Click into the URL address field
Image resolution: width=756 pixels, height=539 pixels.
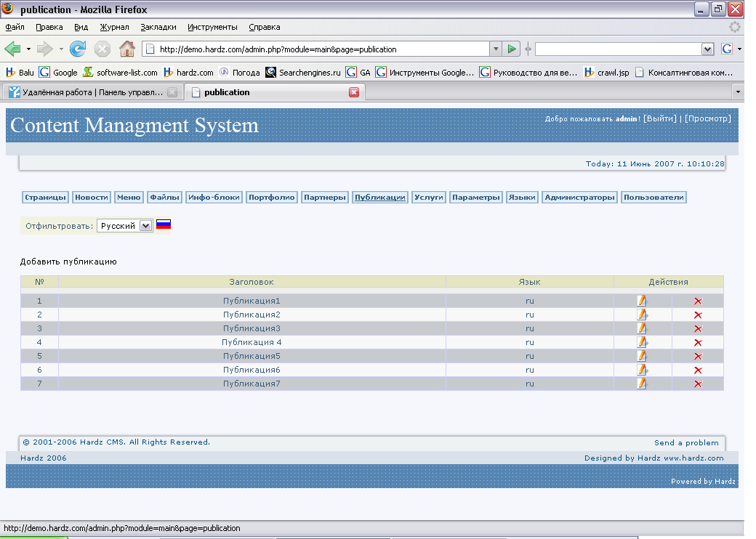coord(320,49)
